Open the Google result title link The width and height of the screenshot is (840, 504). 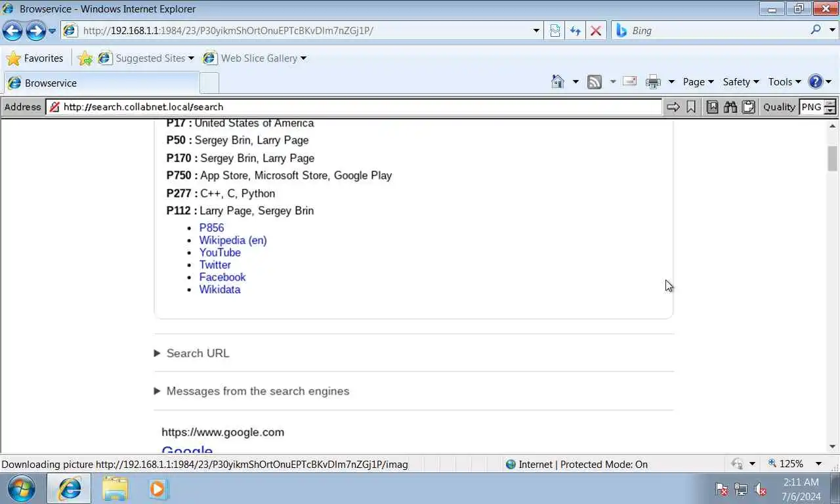point(187,448)
